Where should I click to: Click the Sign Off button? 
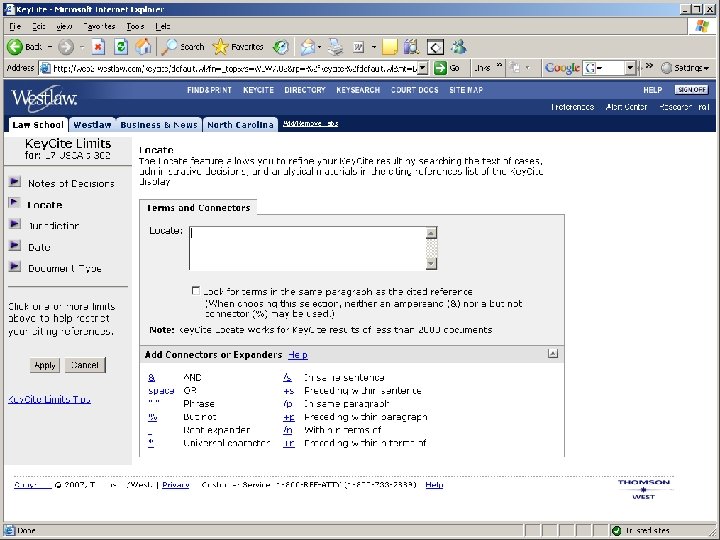pos(691,90)
